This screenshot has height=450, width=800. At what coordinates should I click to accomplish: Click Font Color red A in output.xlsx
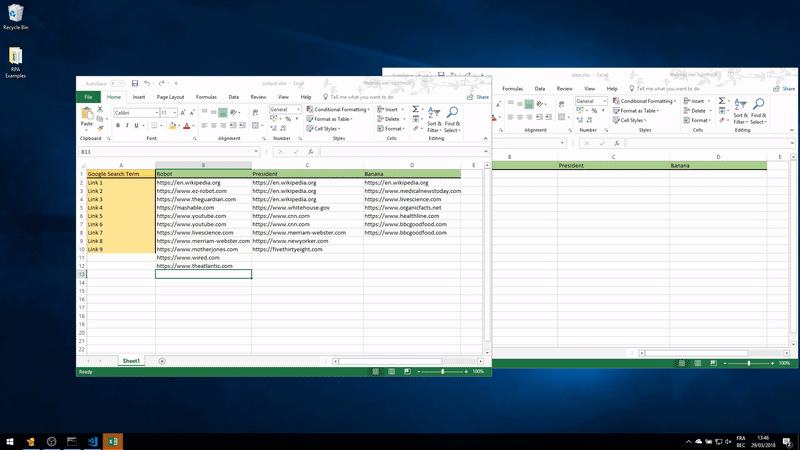(x=187, y=126)
